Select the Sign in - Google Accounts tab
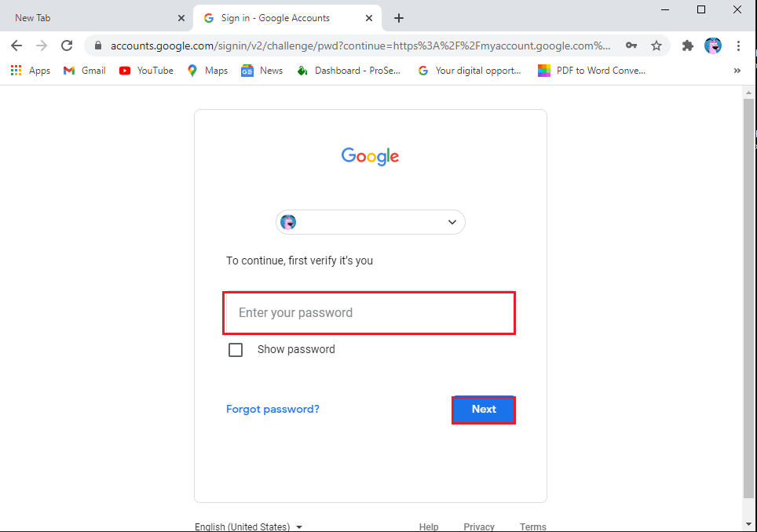This screenshot has height=532, width=757. click(275, 16)
